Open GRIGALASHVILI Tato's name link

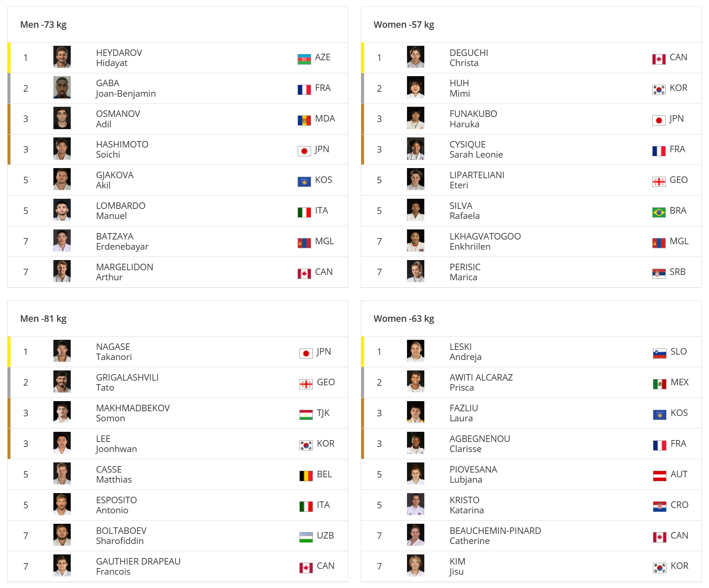[x=127, y=382]
